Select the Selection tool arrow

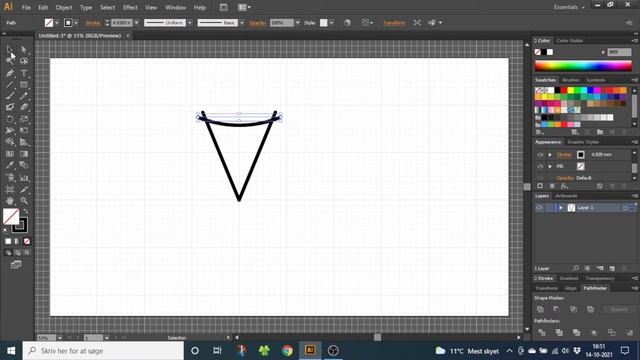pos(10,50)
